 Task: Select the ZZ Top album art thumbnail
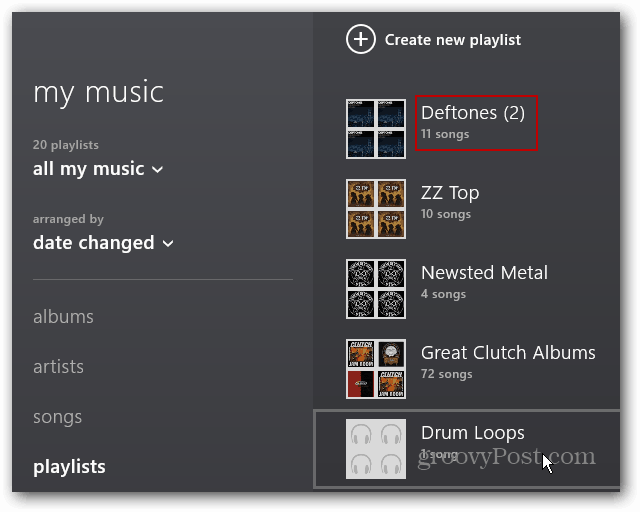point(376,209)
